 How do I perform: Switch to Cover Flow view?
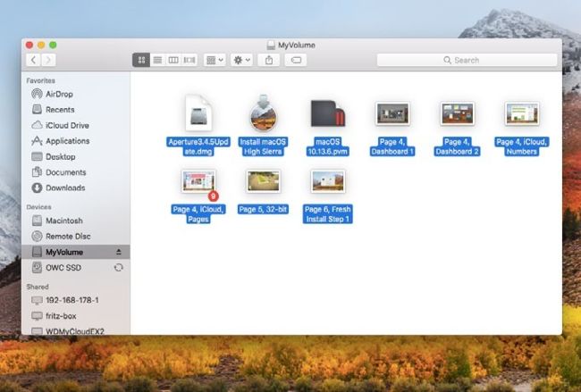[189, 60]
